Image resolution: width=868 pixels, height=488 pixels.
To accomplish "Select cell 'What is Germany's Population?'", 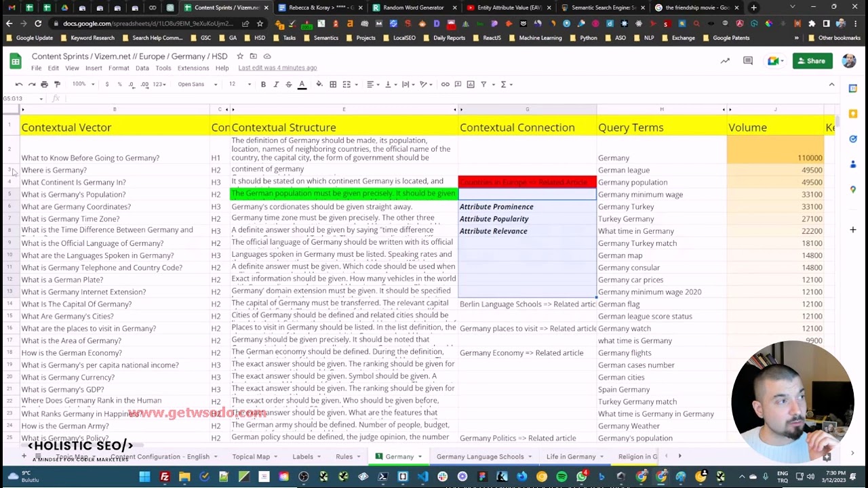I will (115, 195).
